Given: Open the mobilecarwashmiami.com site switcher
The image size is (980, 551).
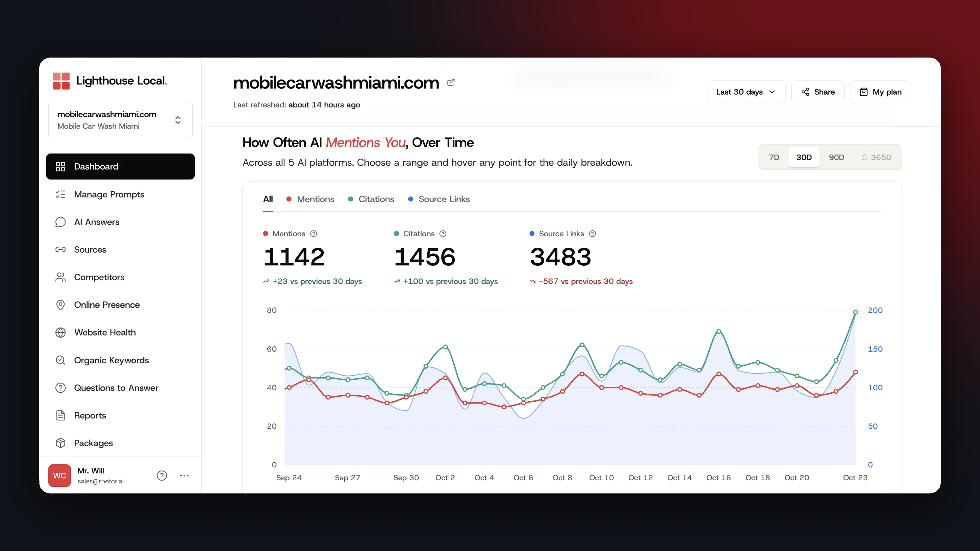Looking at the screenshot, I should point(120,120).
